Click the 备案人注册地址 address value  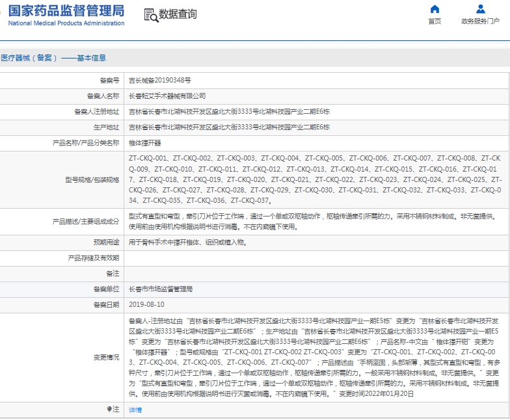click(x=229, y=112)
